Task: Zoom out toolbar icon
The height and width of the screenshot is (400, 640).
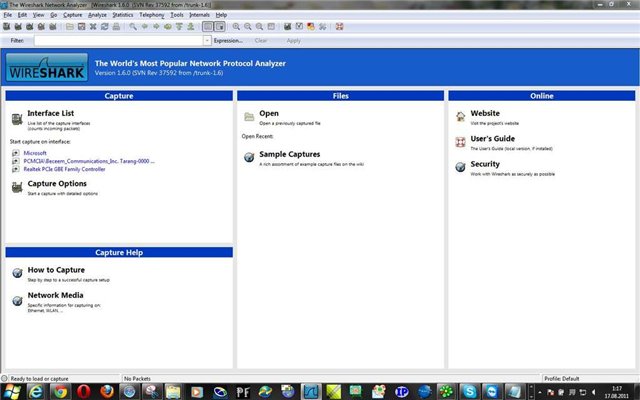Action: 248,27
